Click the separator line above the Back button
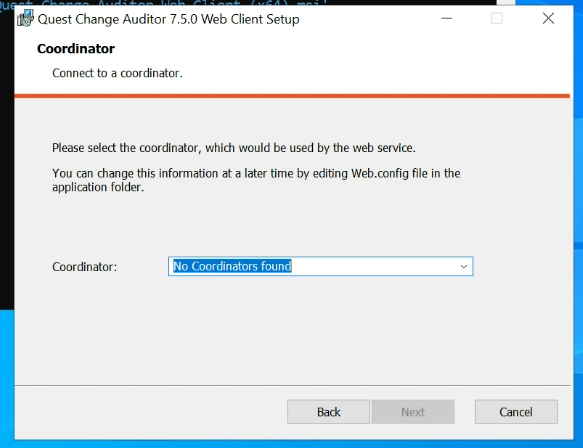This screenshot has width=583, height=448. pos(293,386)
